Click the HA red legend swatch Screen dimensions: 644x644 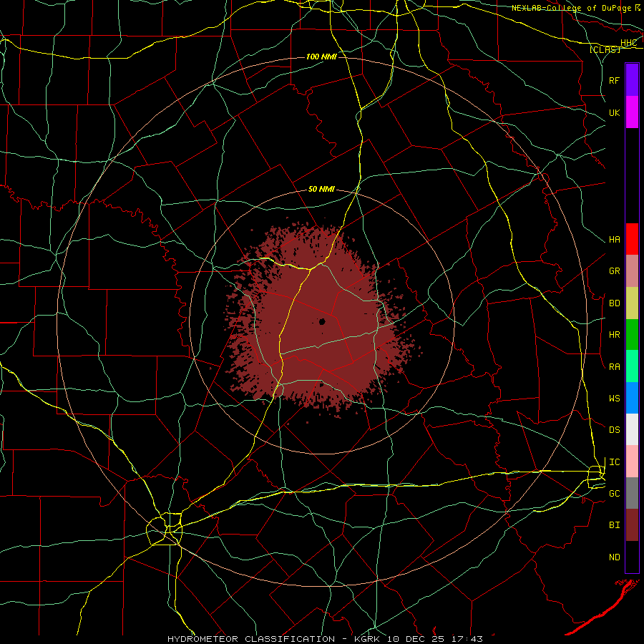coord(632,239)
